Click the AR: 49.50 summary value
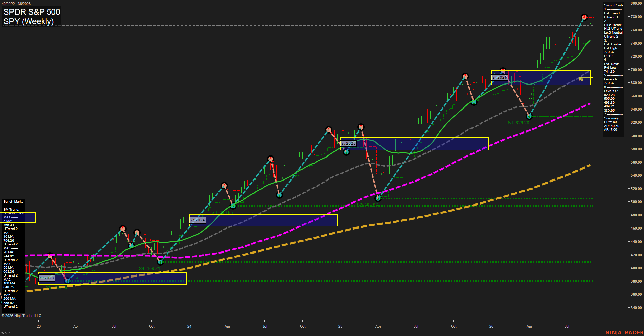This screenshot has width=644, height=336. coord(612,126)
